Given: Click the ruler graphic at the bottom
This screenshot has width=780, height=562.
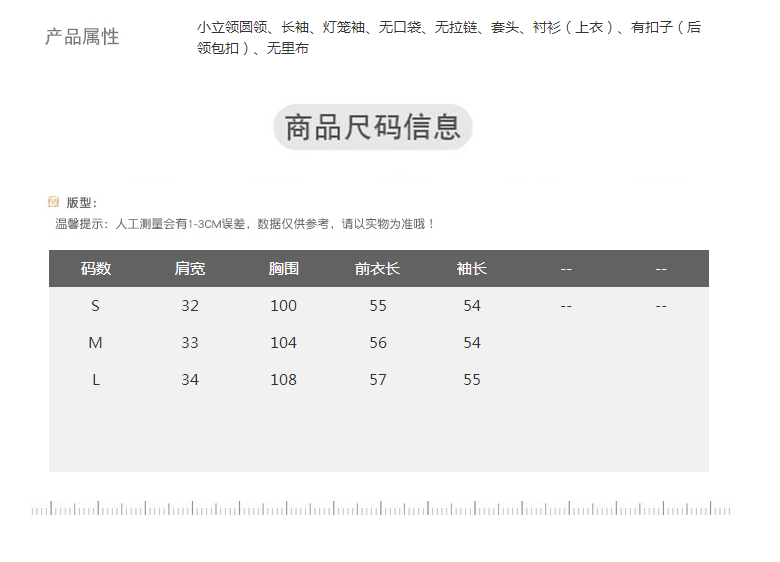Looking at the screenshot, I should tap(380, 509).
